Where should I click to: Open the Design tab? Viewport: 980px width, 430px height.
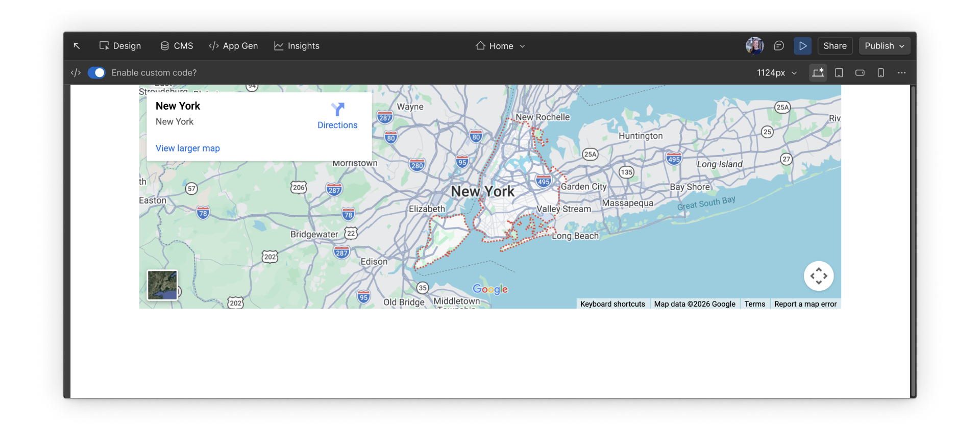120,46
